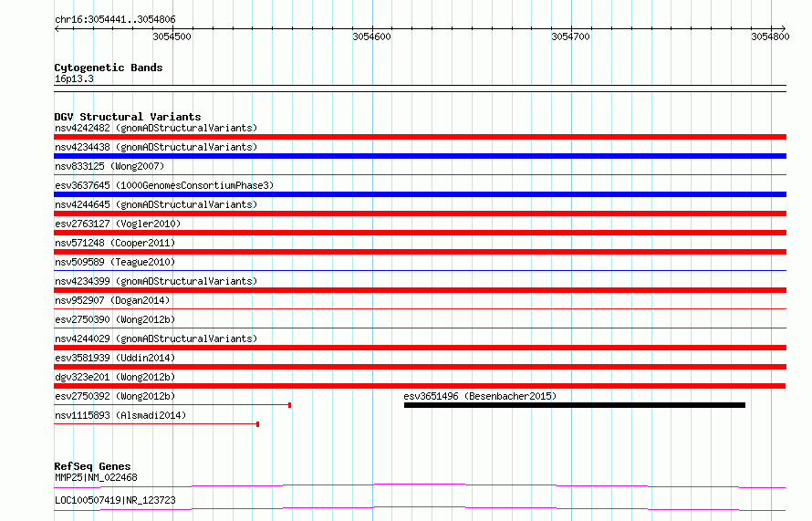
Task: Open the esv2750392 (Wong2012b) variant
Action: pyautogui.click(x=115, y=396)
